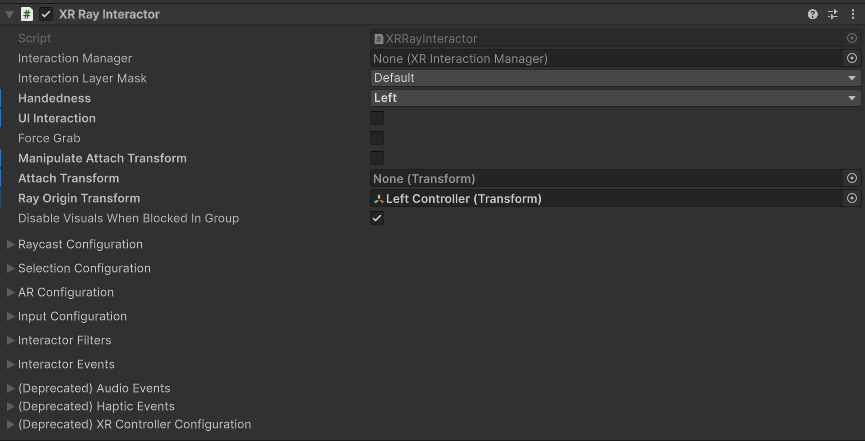
Task: Click the object picker for Interaction Manager
Action: click(852, 59)
